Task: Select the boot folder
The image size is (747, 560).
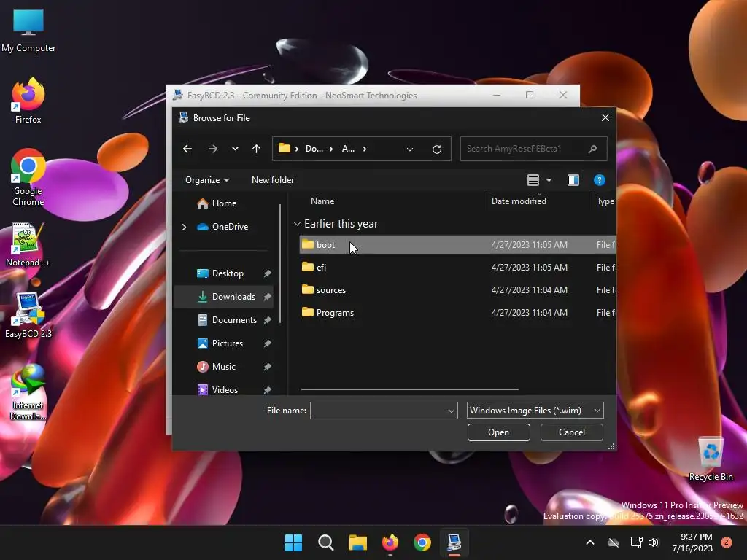Action: (x=457, y=245)
